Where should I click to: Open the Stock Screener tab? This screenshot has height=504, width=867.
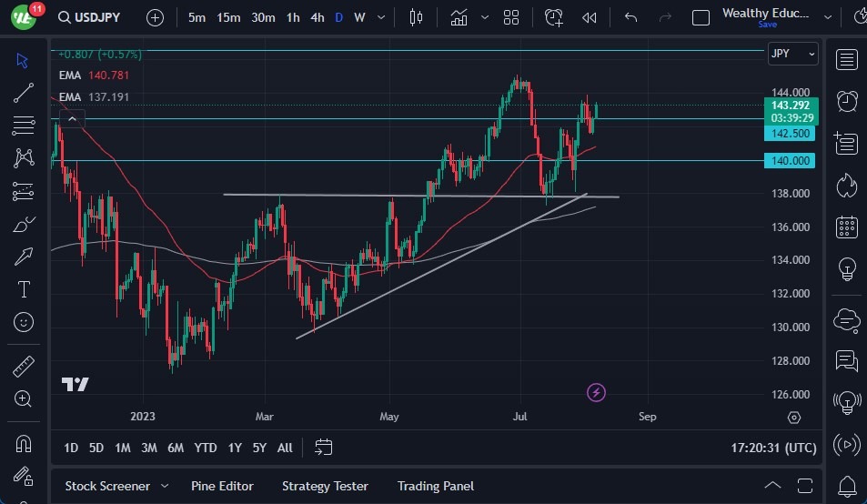coord(107,487)
